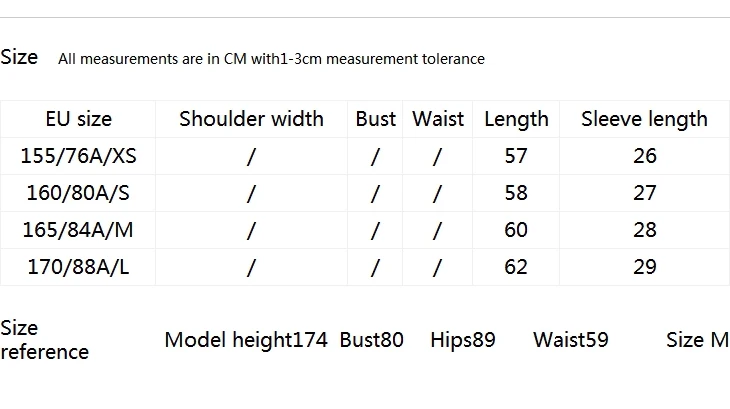The height and width of the screenshot is (409, 730).
Task: Select the Size reference label
Action: (x=44, y=340)
